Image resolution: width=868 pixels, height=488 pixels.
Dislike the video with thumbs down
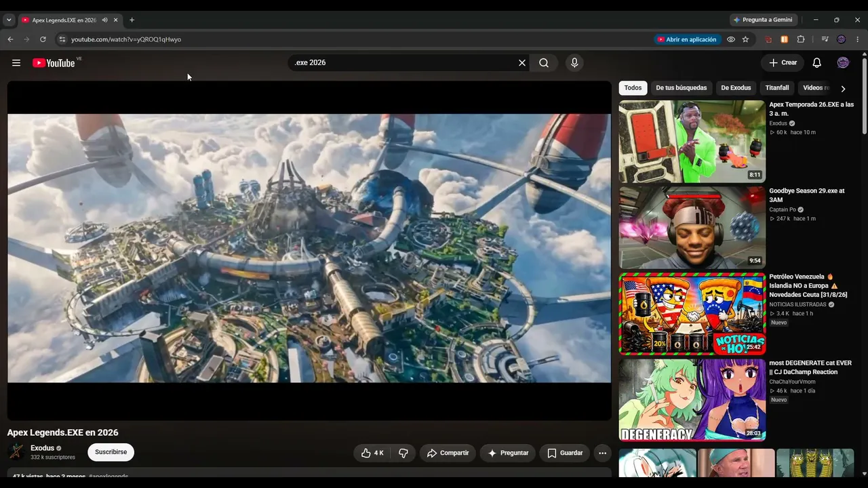pyautogui.click(x=403, y=453)
